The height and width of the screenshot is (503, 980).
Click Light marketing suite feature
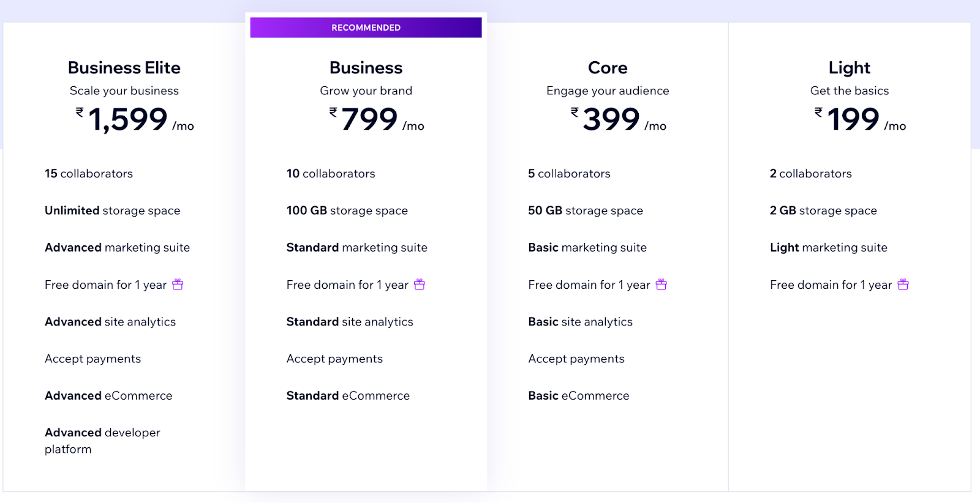[x=829, y=247]
